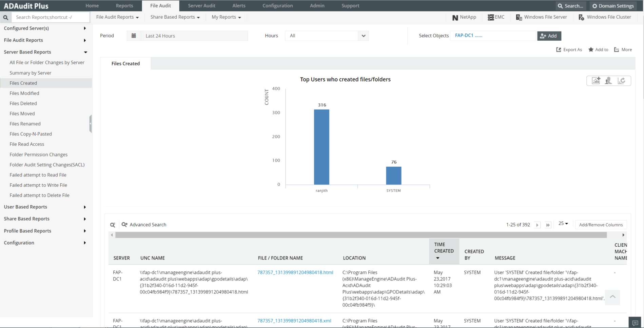Click the users icon in the chart toolbar
This screenshot has height=328, width=644.
coord(608,81)
